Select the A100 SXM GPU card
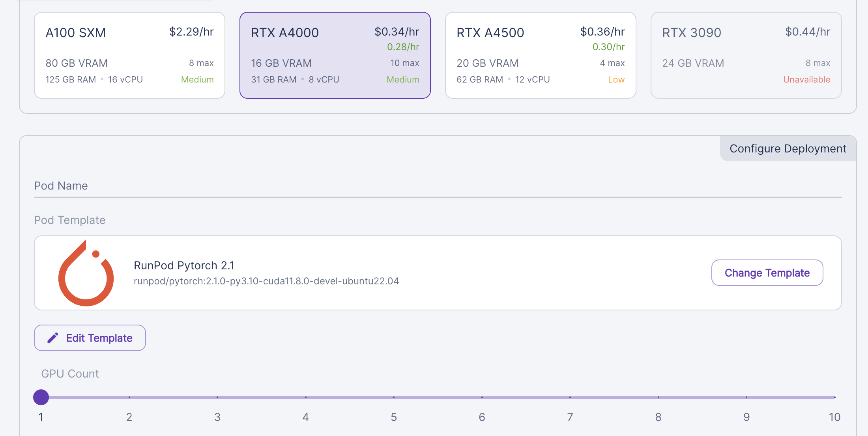Viewport: 868px width, 436px height. pos(129,55)
